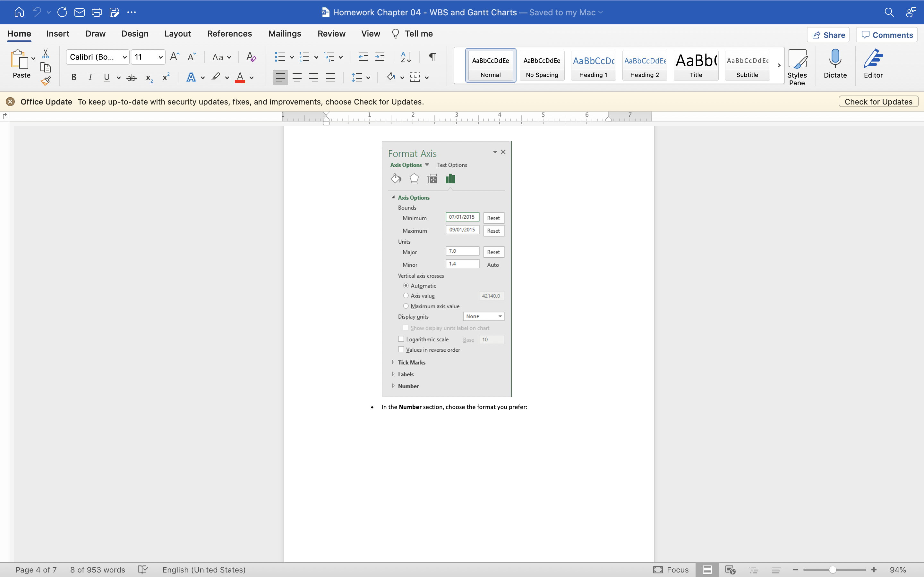Expand the styles gallery arrow
Screen dimensions: 924x577
(779, 65)
